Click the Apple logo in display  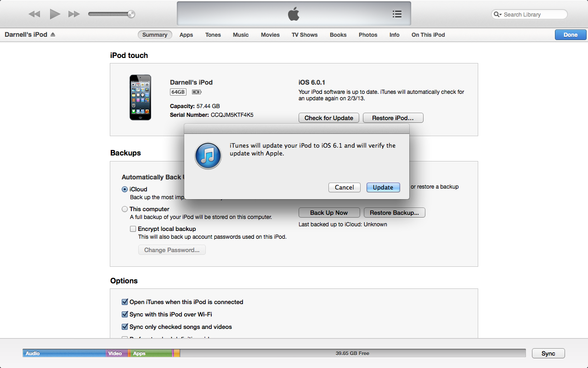pos(294,14)
